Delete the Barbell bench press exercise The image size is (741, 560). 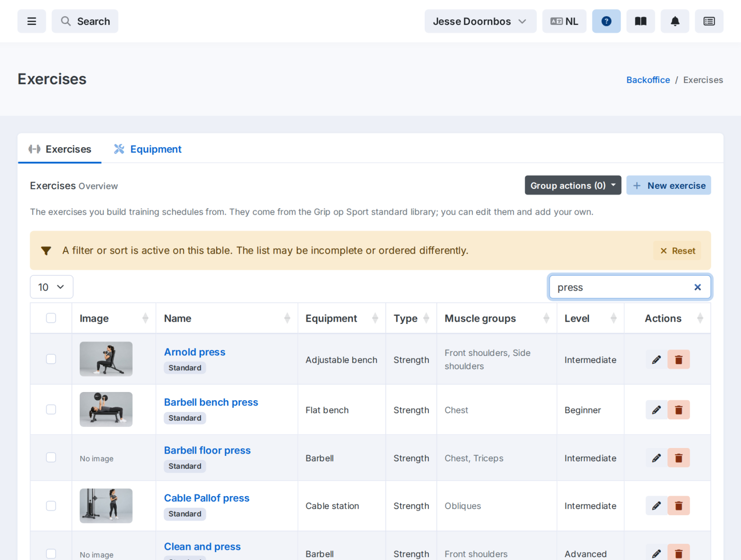[x=678, y=410]
